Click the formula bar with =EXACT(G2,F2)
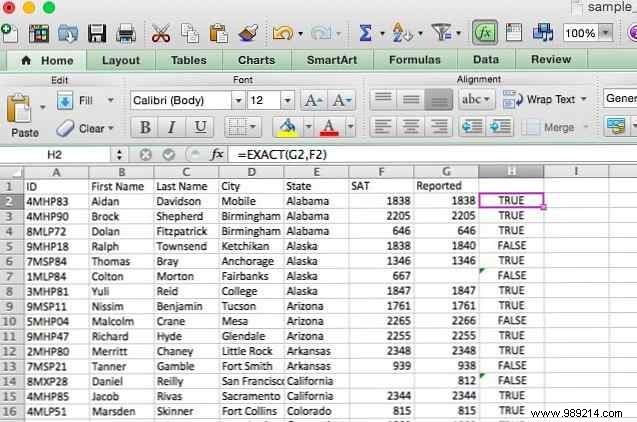Viewport: 637px width, 422px height. pos(432,154)
